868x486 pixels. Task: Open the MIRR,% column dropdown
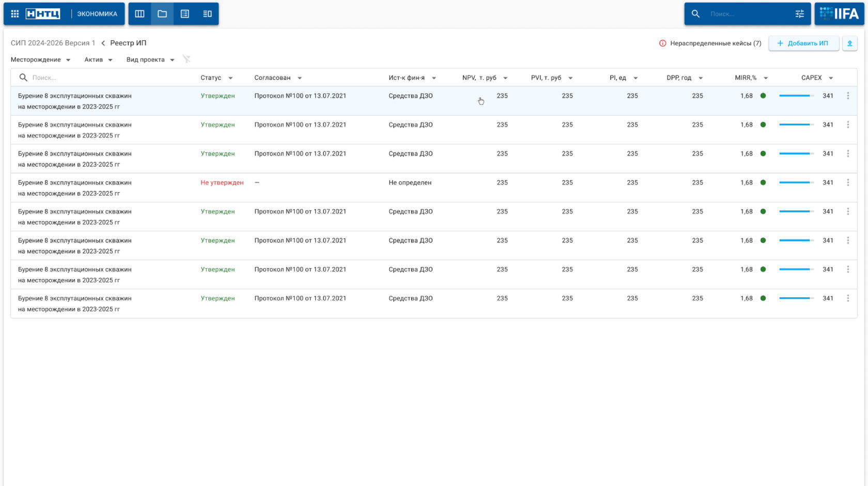point(766,78)
